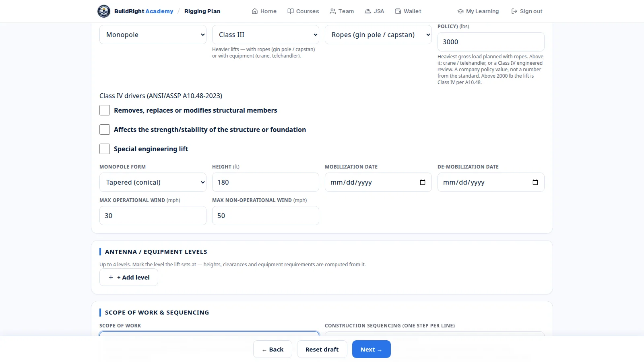Open the Wallet icon in navigation
The width and height of the screenshot is (644, 362).
(x=398, y=11)
